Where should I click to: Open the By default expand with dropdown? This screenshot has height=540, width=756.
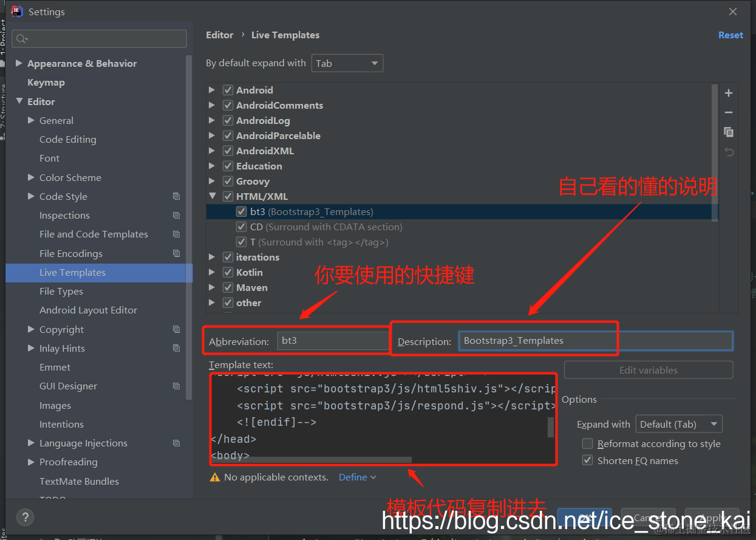(x=347, y=63)
